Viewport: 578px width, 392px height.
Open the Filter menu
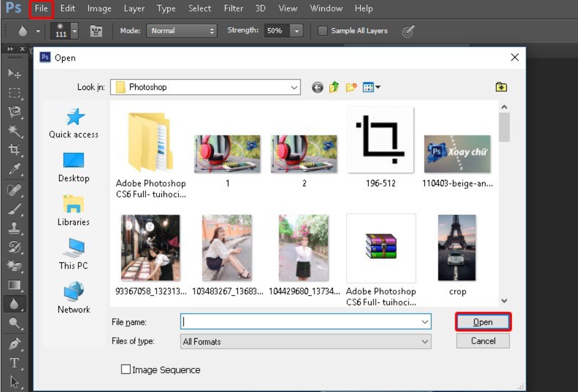click(x=234, y=8)
